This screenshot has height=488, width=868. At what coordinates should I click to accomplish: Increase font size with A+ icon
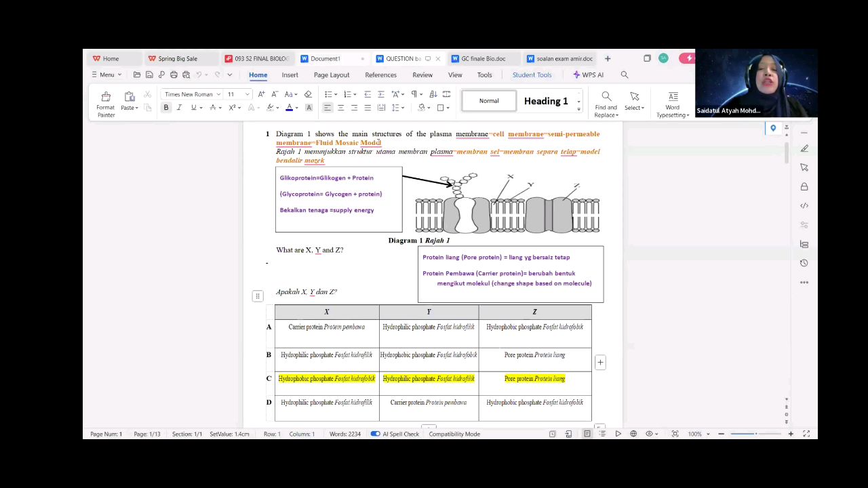click(x=262, y=94)
